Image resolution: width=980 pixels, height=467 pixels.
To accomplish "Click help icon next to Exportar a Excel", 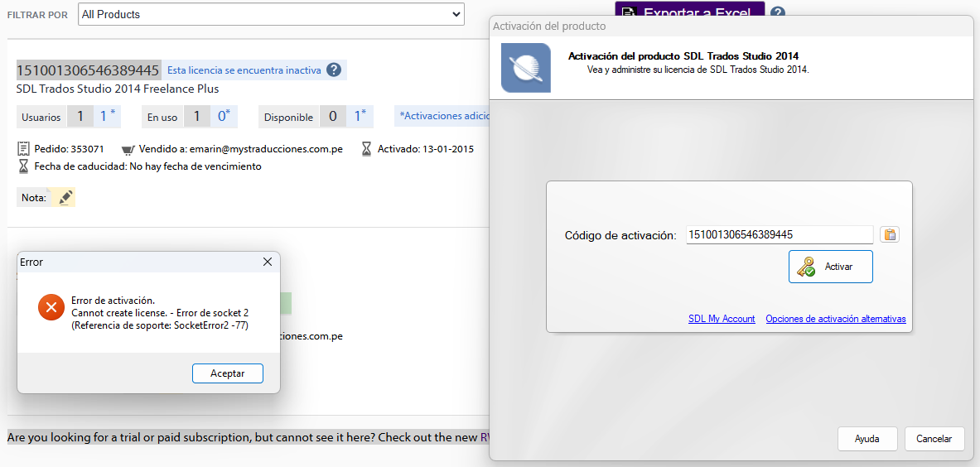I will tap(778, 12).
